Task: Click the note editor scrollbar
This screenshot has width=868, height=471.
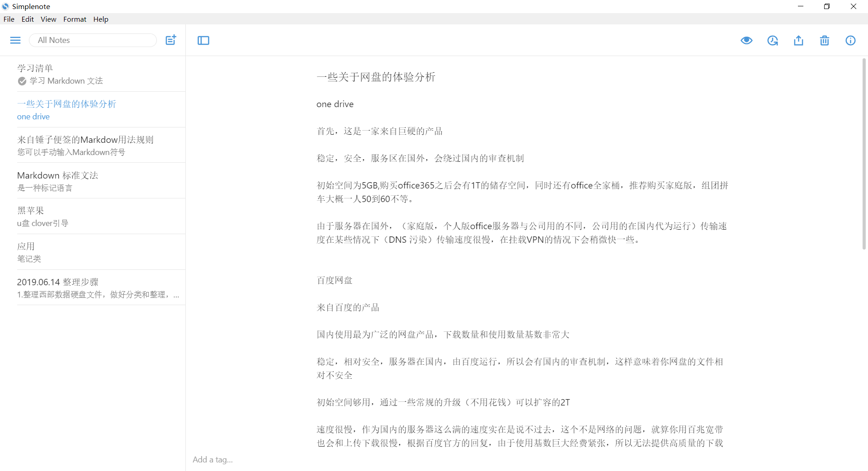Action: [864, 154]
